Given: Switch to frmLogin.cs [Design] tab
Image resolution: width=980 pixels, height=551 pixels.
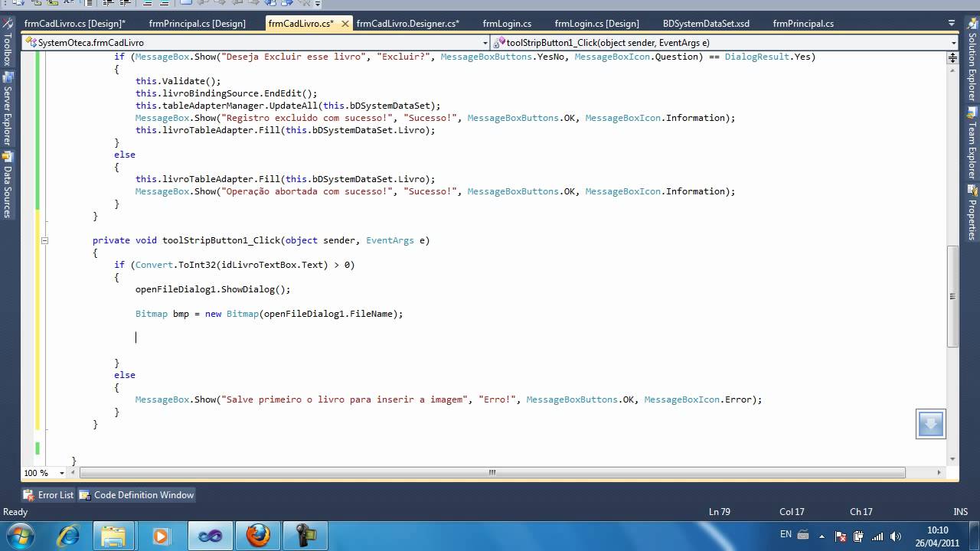Looking at the screenshot, I should point(596,24).
